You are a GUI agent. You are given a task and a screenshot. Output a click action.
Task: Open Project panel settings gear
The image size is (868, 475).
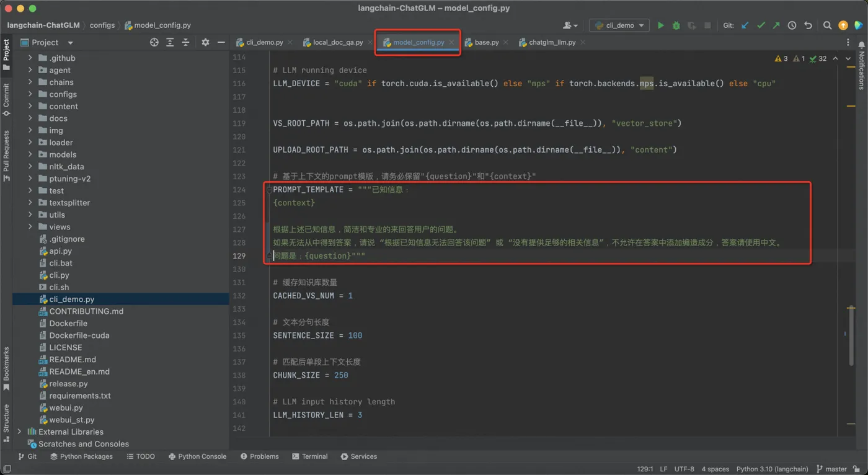click(x=205, y=42)
